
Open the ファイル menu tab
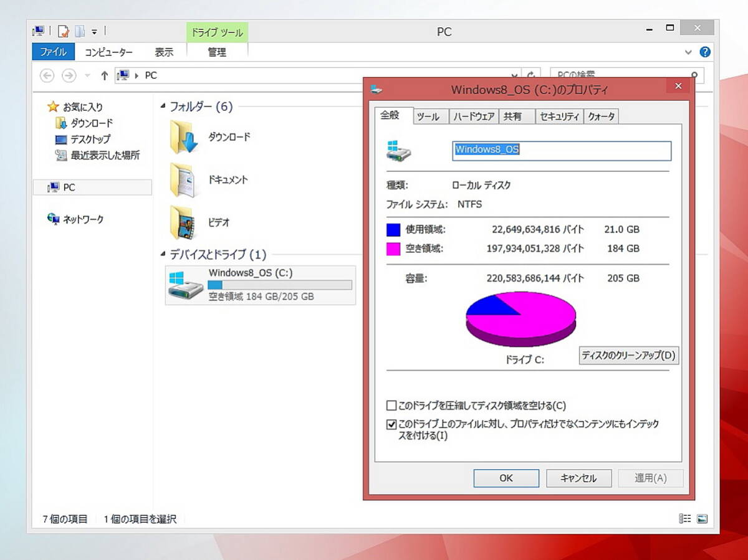pos(53,52)
